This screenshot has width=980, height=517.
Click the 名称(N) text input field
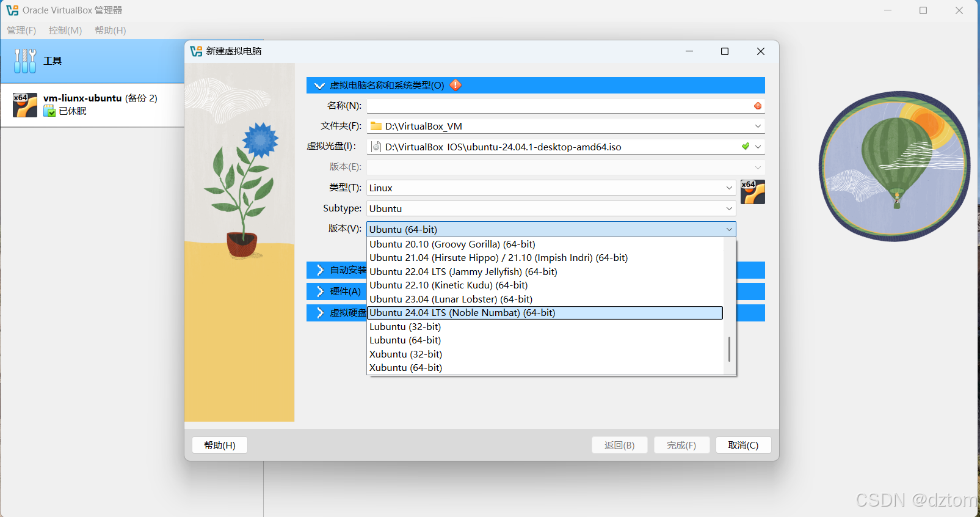coord(565,106)
